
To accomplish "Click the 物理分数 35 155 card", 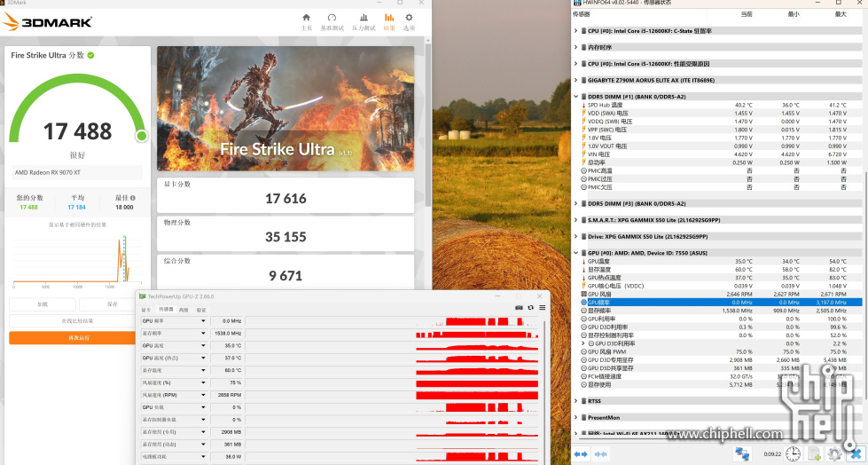I will pyautogui.click(x=285, y=233).
